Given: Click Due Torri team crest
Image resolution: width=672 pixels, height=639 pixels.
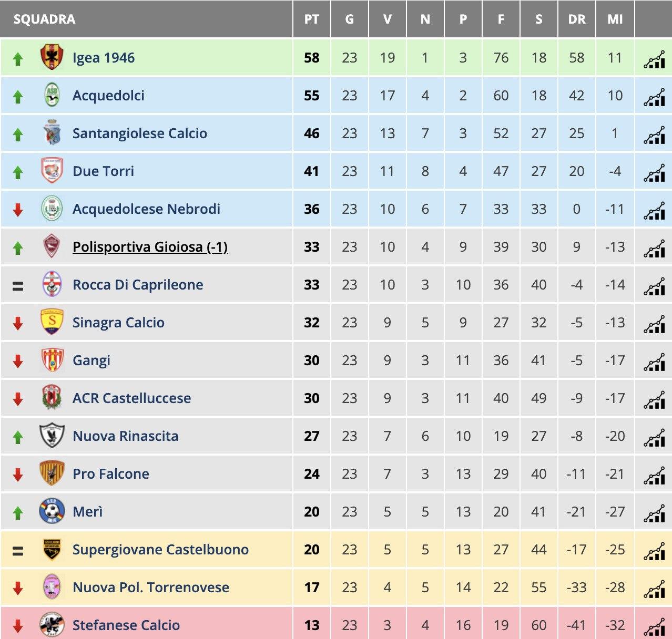Looking at the screenshot, I should tap(52, 171).
